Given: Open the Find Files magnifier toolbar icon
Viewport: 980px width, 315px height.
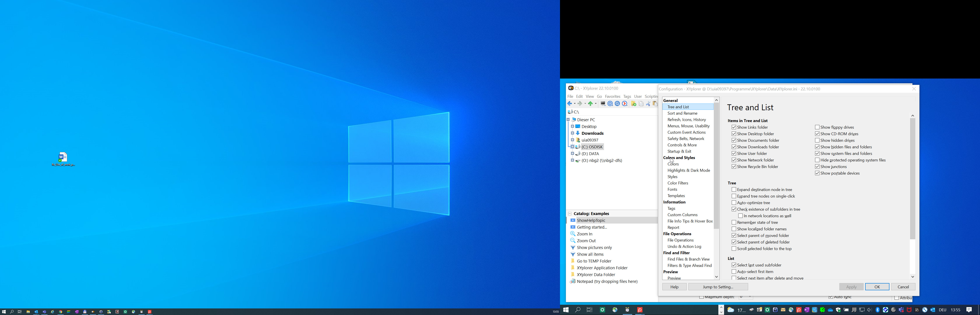Looking at the screenshot, I should [x=618, y=103].
